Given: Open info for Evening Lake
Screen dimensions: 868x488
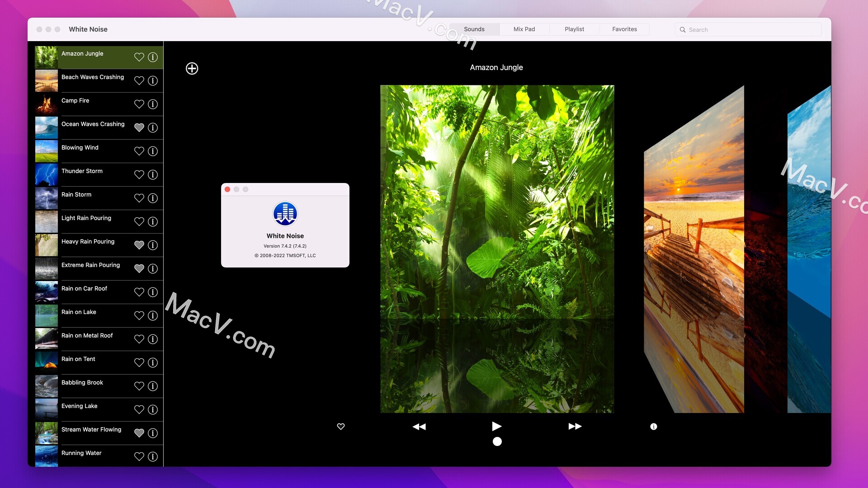Looking at the screenshot, I should point(153,410).
